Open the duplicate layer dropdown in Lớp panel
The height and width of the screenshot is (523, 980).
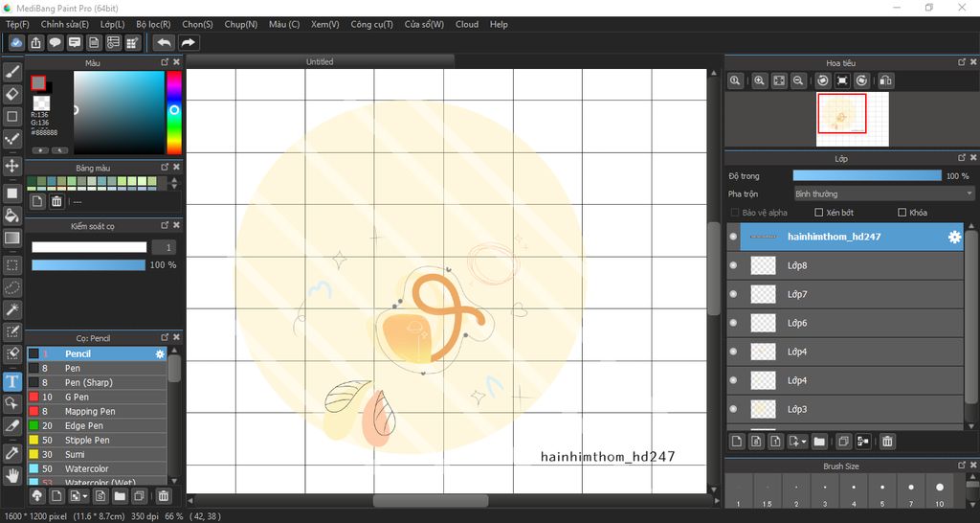pyautogui.click(x=804, y=441)
